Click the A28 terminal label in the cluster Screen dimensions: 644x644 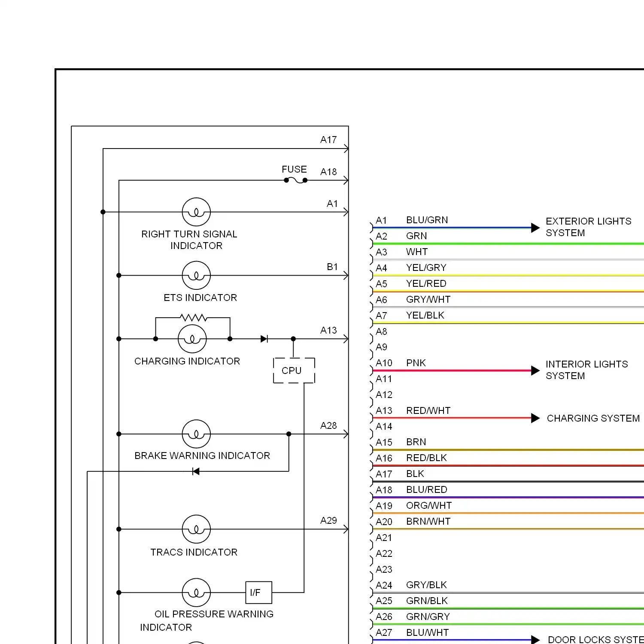328,425
